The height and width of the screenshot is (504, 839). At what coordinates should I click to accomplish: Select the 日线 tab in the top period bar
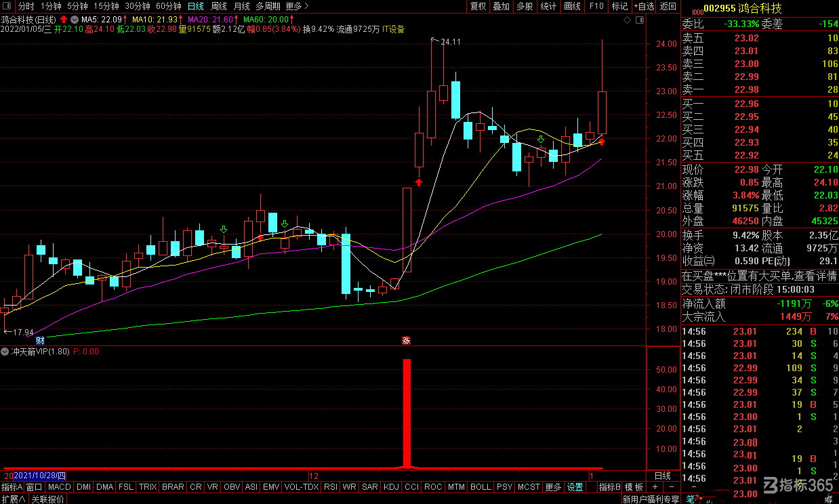(x=195, y=6)
